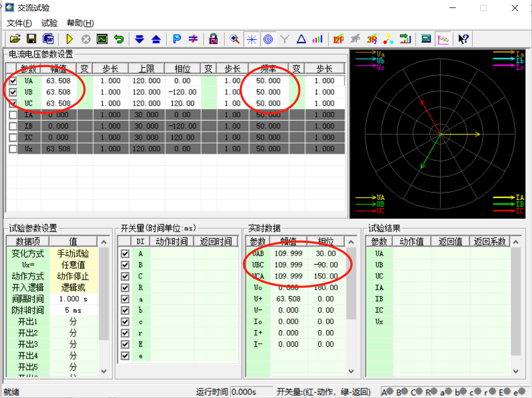Tick the Ux channel checkbox
This screenshot has width=532, height=398.
(13, 149)
